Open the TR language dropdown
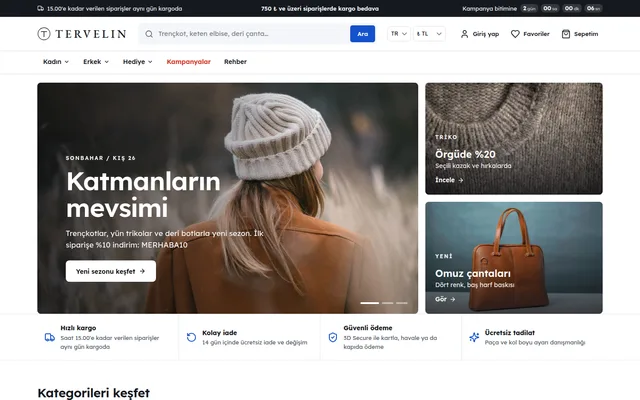 coord(399,34)
